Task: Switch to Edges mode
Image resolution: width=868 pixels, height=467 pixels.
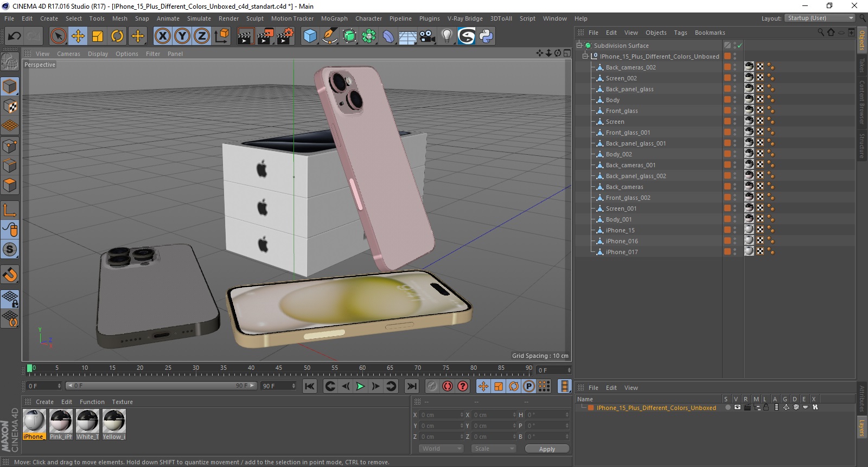Action: pos(10,166)
